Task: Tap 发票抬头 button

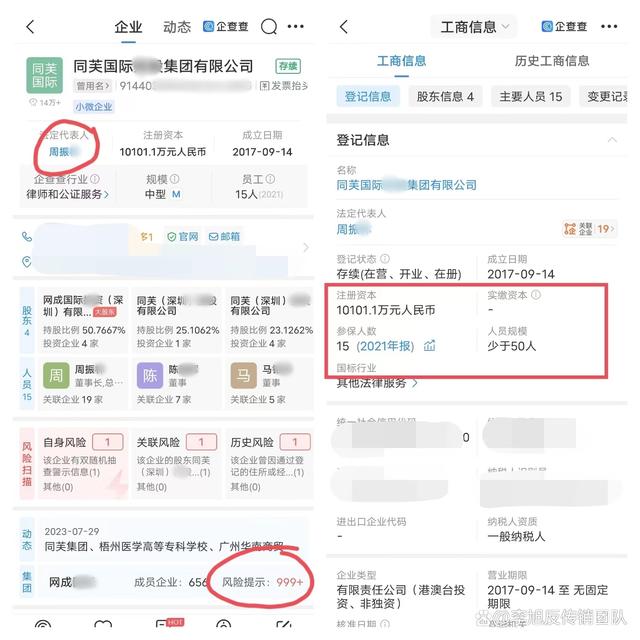Action: [284, 86]
